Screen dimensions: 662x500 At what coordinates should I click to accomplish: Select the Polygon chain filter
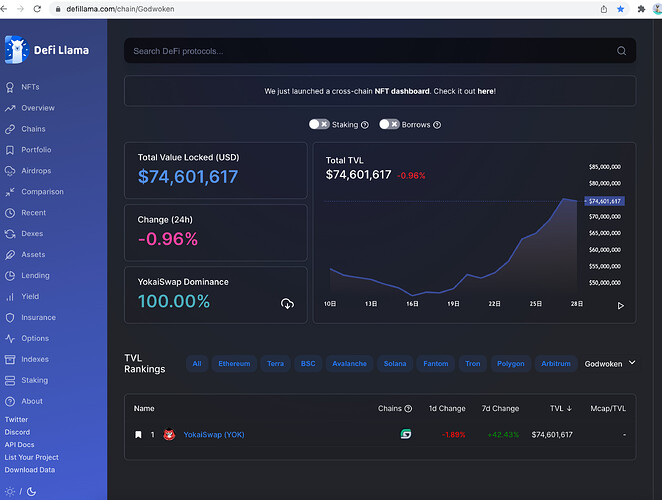(x=511, y=364)
